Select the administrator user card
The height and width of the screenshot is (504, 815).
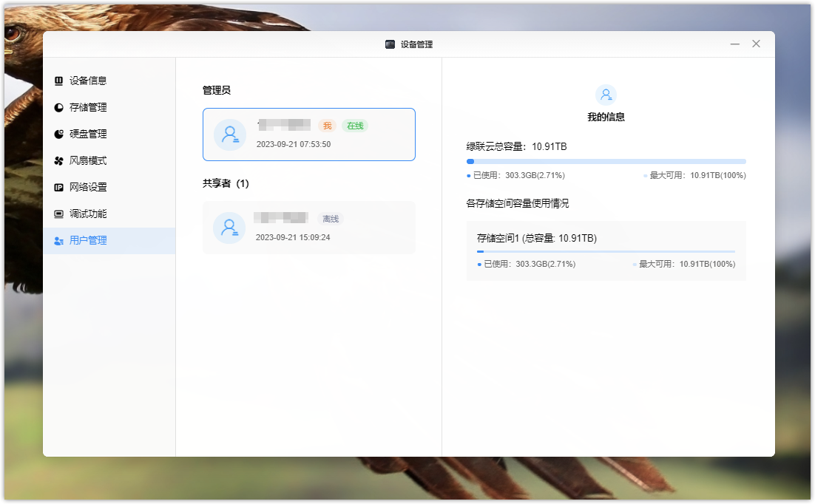(x=308, y=134)
